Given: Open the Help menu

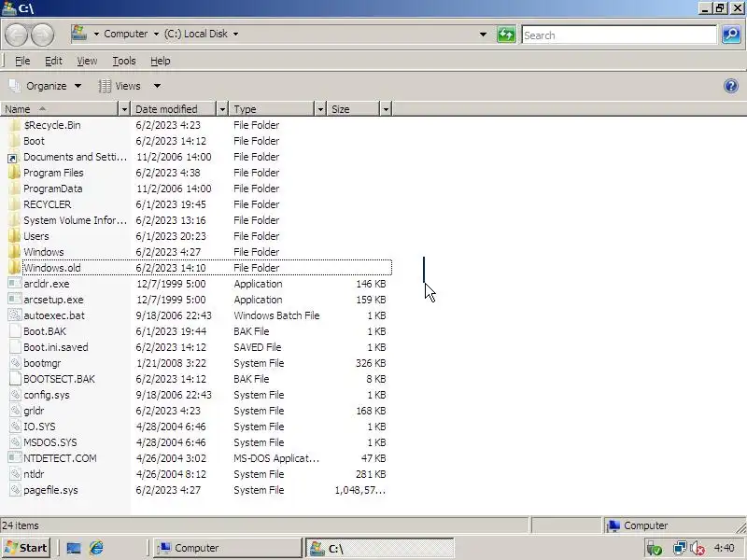Looking at the screenshot, I should pos(160,61).
